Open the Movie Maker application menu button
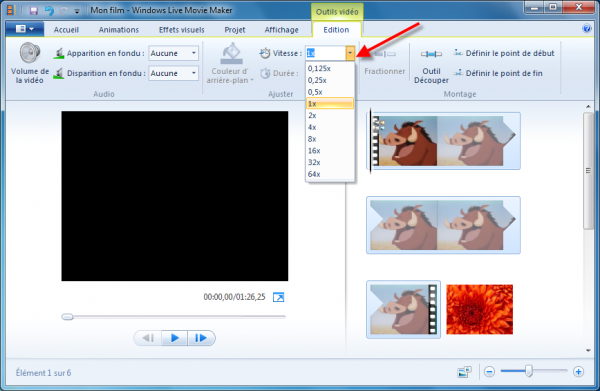Viewport: 600px width, 391px height. pos(25,29)
